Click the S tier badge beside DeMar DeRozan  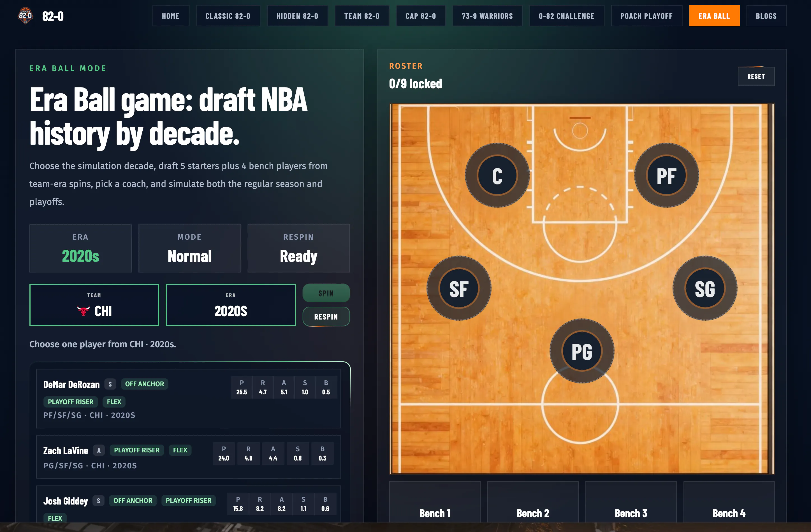110,384
